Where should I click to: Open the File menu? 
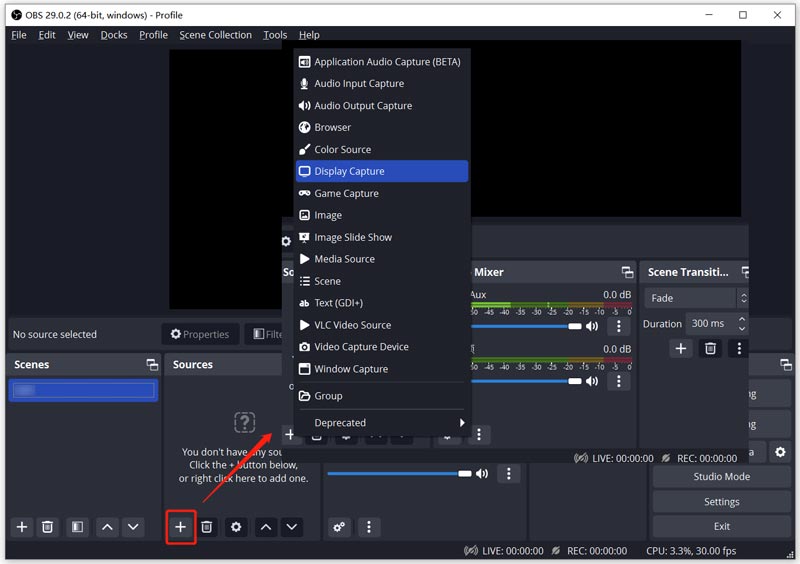(x=19, y=35)
